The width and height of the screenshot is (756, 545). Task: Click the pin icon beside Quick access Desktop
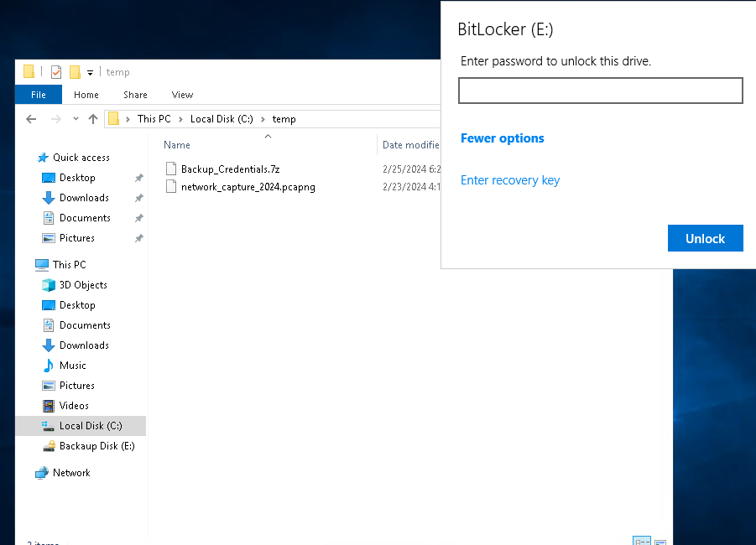coord(138,178)
